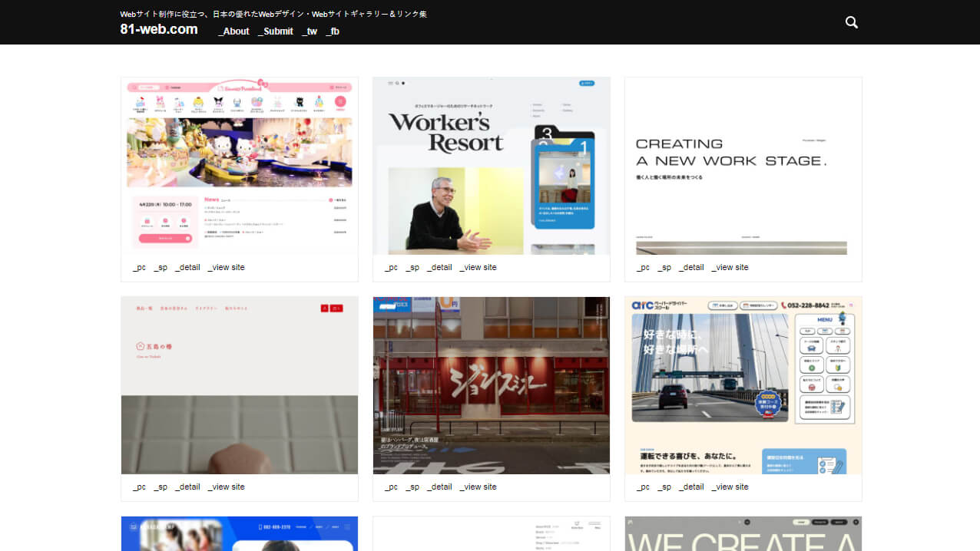Open _detail for the driving school entry
This screenshot has width=980, height=551.
tap(691, 487)
